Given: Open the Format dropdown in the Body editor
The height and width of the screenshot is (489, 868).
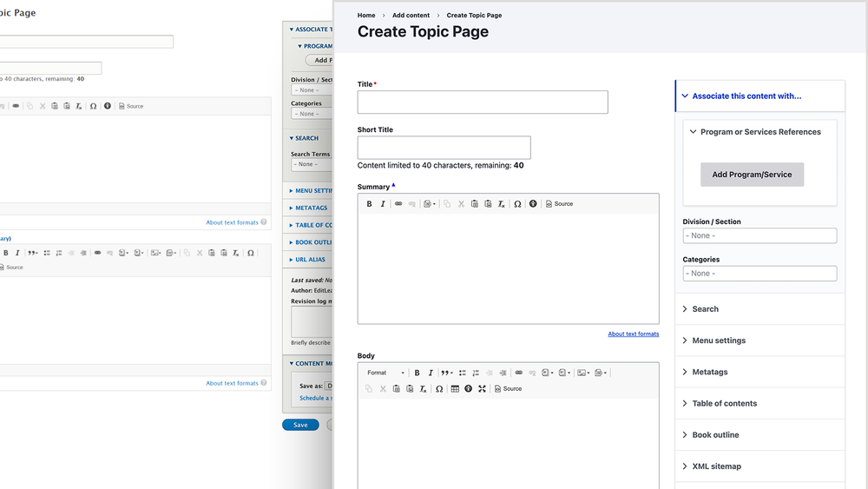Looking at the screenshot, I should coord(385,373).
